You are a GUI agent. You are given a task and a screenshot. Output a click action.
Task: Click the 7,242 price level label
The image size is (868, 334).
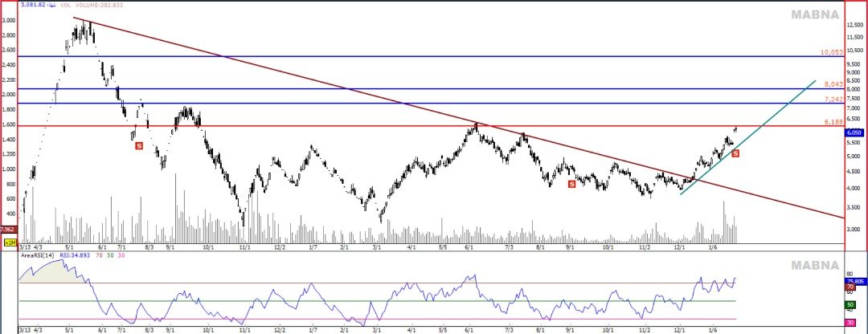tap(832, 99)
